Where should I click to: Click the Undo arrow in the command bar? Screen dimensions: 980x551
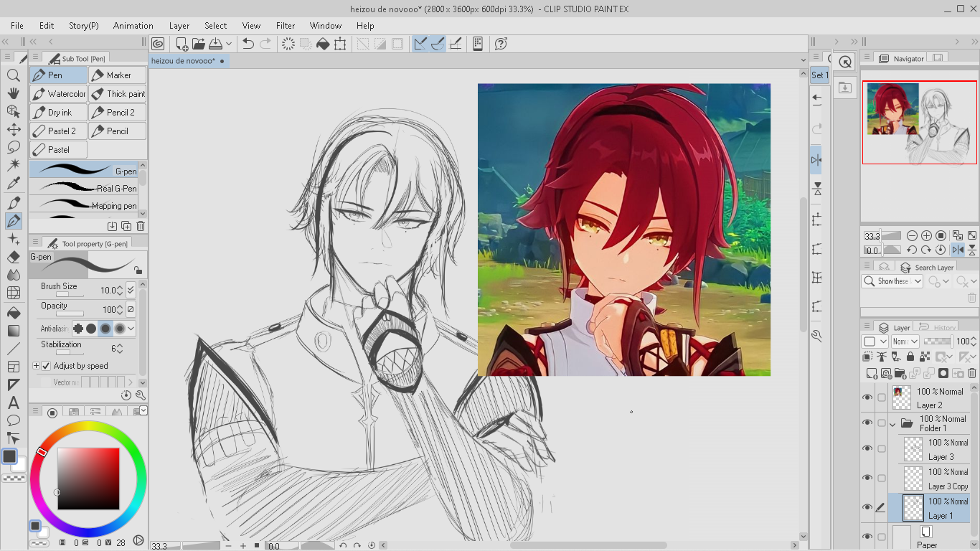tap(248, 44)
